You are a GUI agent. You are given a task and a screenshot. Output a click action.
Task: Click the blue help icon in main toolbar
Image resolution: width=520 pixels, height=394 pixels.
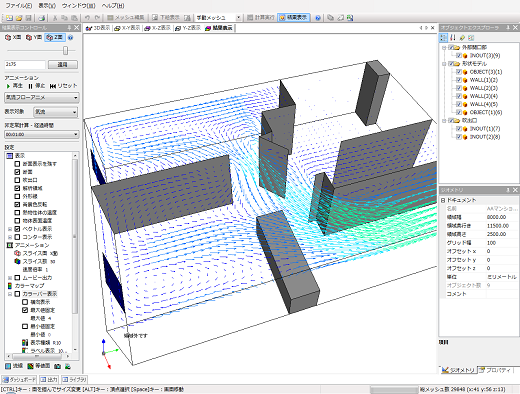(318, 18)
